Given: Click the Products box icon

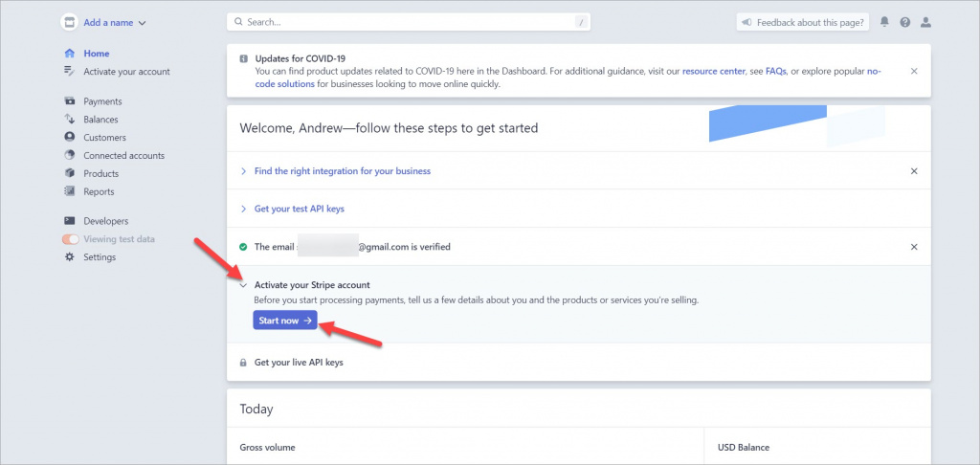Looking at the screenshot, I should tap(70, 173).
